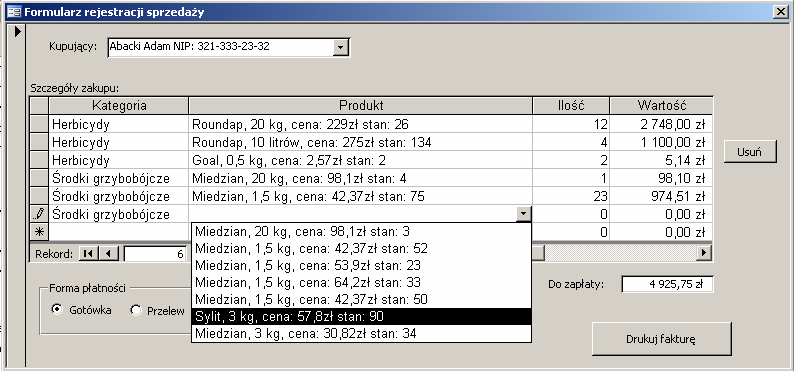The width and height of the screenshot is (794, 371).
Task: Open the Kupujący combo box dropdown arrow
Action: (x=340, y=48)
